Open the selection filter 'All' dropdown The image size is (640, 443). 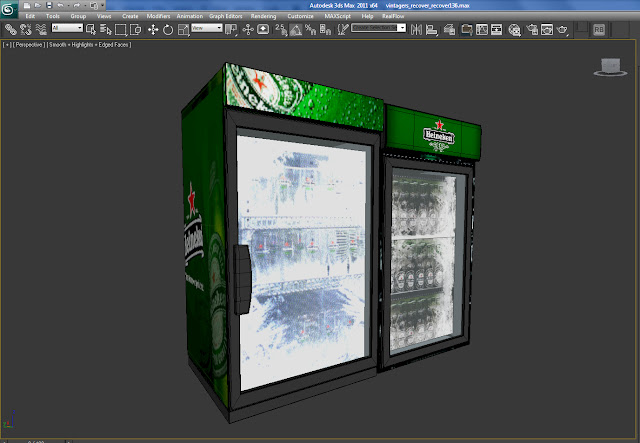point(67,28)
